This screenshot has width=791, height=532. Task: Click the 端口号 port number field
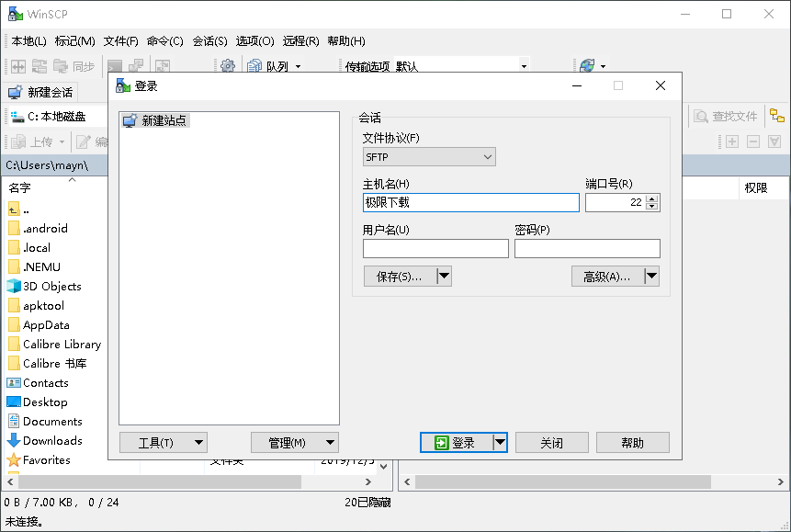(616, 202)
